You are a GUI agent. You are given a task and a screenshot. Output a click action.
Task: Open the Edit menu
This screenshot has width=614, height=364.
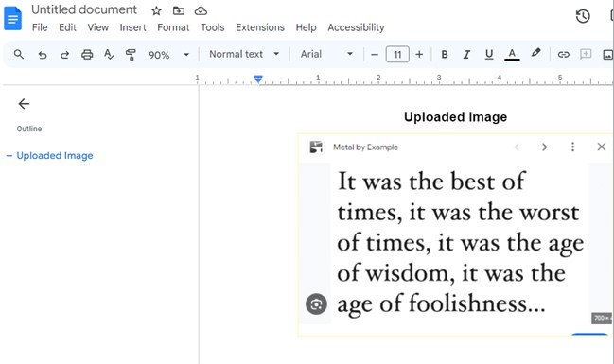tap(67, 27)
